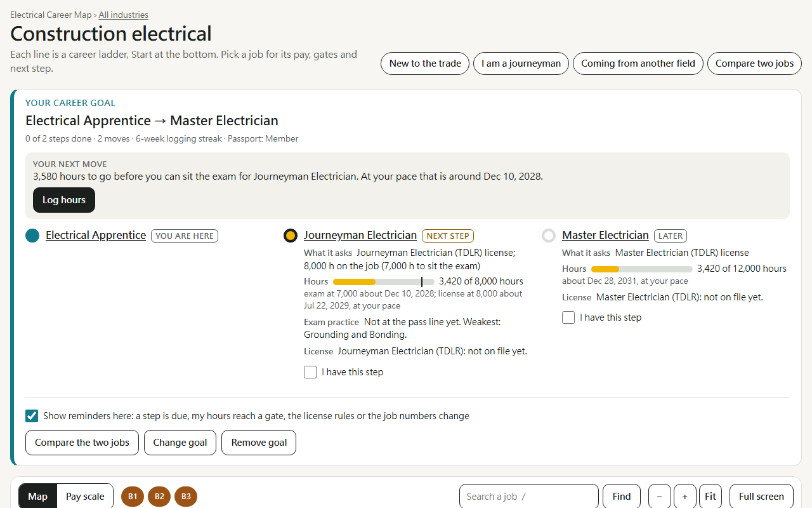Uncheck the Show reminders here checkbox
The width and height of the screenshot is (812, 508).
(32, 416)
